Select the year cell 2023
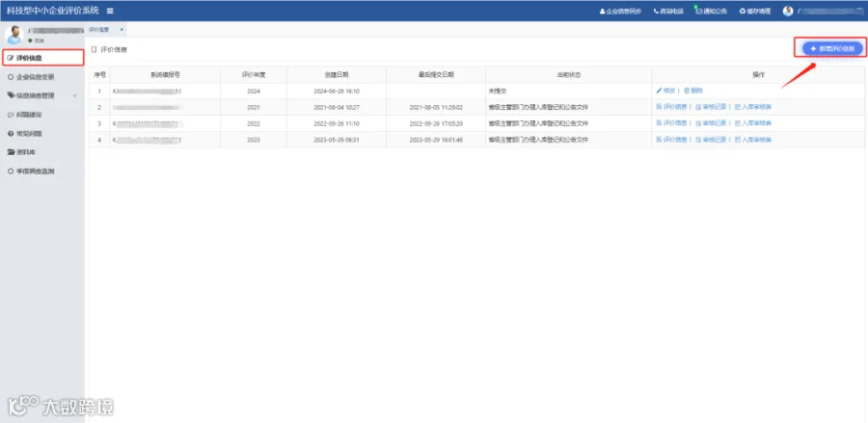 click(254, 140)
